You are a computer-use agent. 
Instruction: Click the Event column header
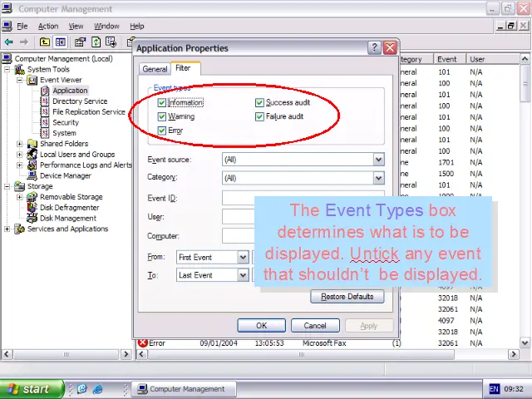click(x=450, y=59)
